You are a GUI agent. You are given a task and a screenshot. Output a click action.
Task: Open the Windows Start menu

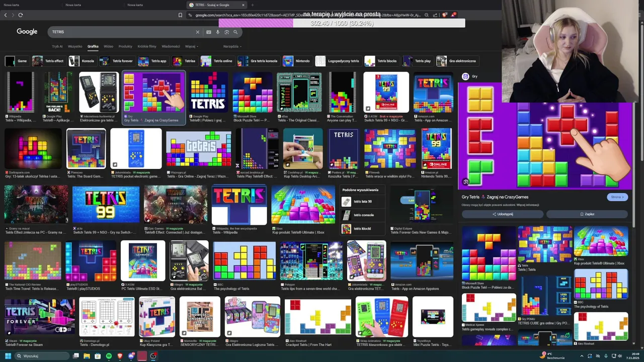point(8,356)
